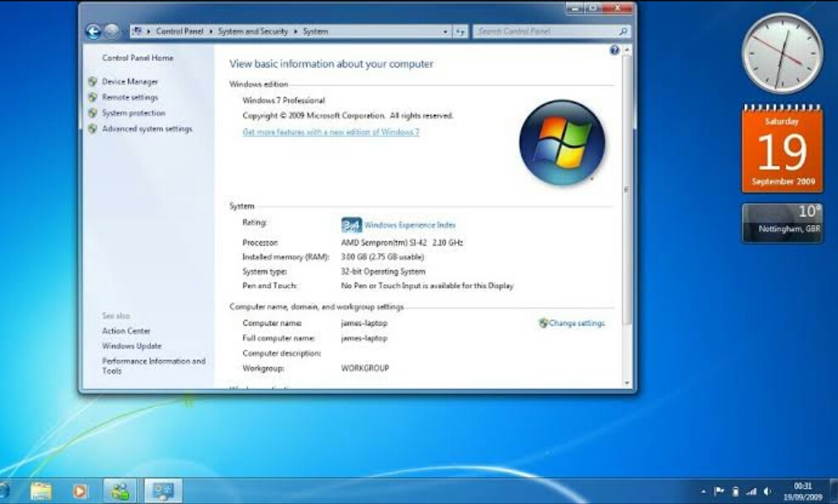The height and width of the screenshot is (504, 838).
Task: Click the Search Control Panel box
Action: tap(546, 31)
